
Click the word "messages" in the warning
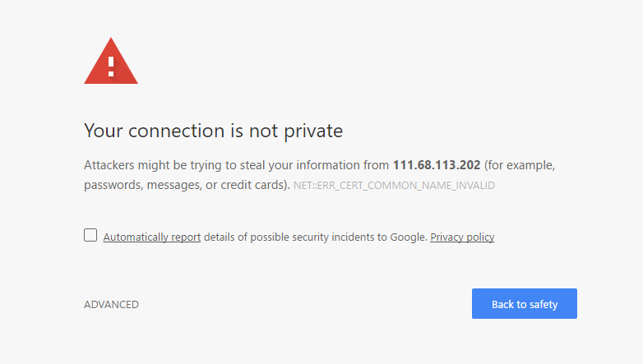coord(174,185)
